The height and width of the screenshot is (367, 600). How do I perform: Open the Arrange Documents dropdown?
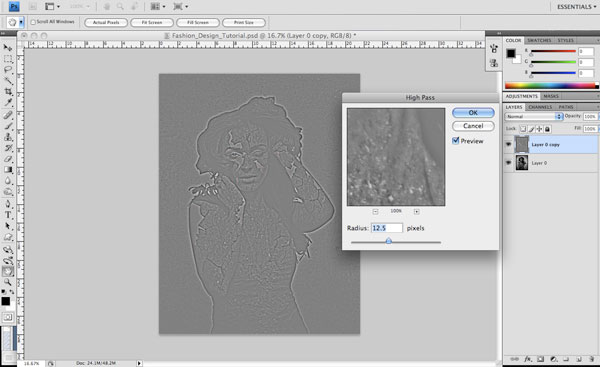click(x=158, y=7)
